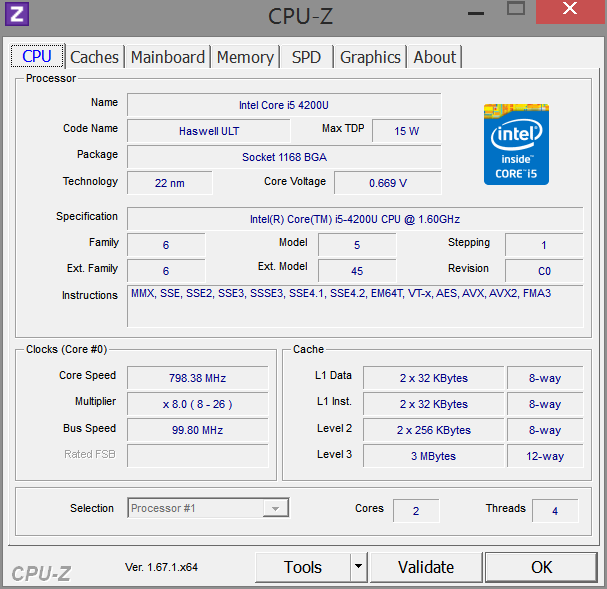The height and width of the screenshot is (589, 607).
Task: Click the Core Voltage value 0.669 V
Action: click(388, 183)
